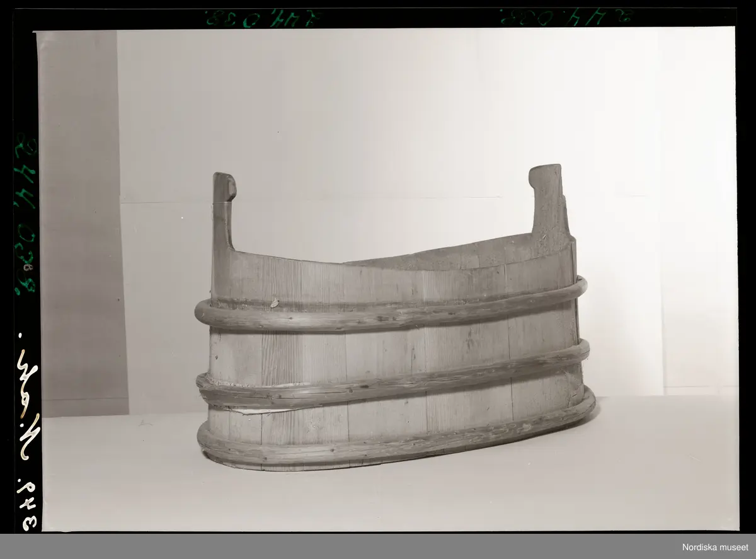Click the small peg on the top hoop
This screenshot has height=559, width=756.
point(274,304)
